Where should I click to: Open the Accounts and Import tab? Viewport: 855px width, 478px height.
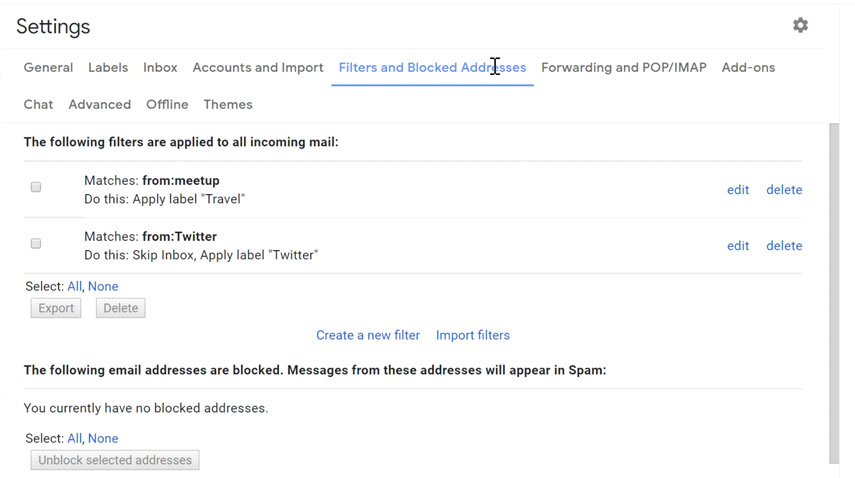[258, 68]
